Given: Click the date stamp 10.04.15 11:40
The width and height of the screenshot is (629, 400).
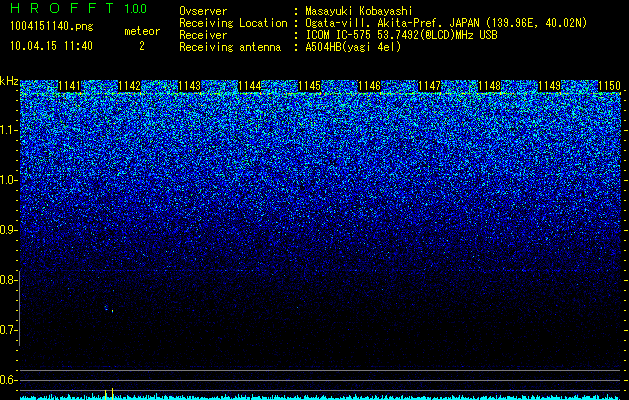Looking at the screenshot, I should click(x=51, y=46).
